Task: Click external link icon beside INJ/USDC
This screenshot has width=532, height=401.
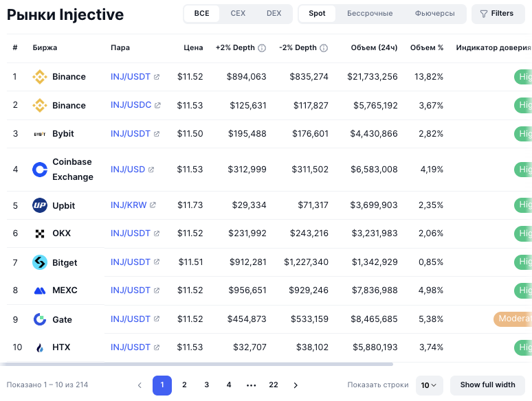Action: point(157,106)
